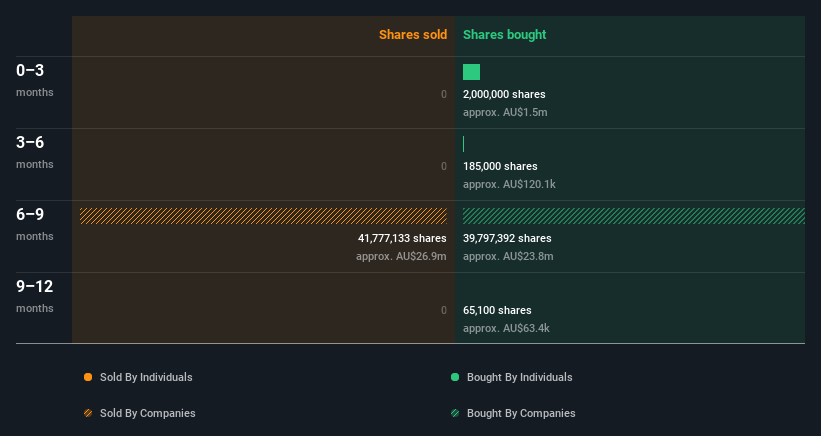Click the hatched 'Bought By Companies' legend dot

[x=455, y=413]
